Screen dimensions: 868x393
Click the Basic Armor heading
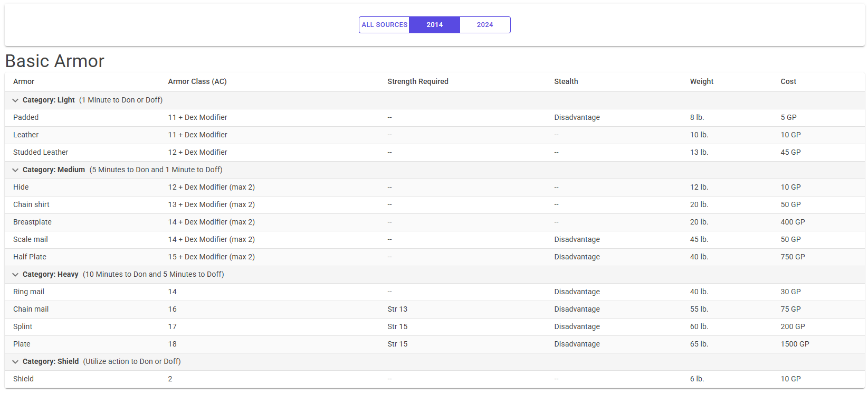pyautogui.click(x=55, y=61)
